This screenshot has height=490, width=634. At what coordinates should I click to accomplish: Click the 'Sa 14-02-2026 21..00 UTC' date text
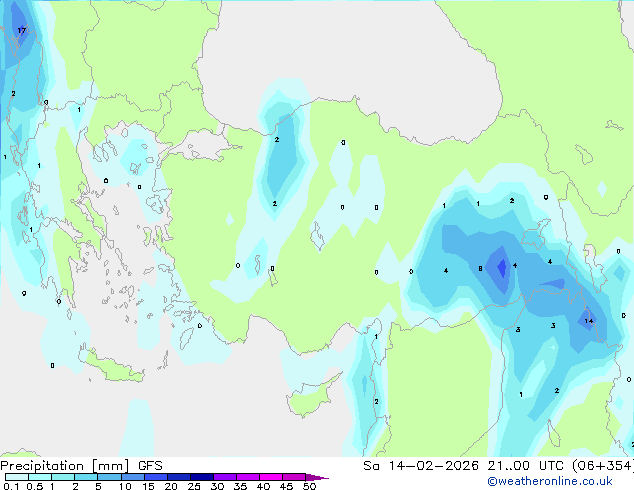(463, 466)
